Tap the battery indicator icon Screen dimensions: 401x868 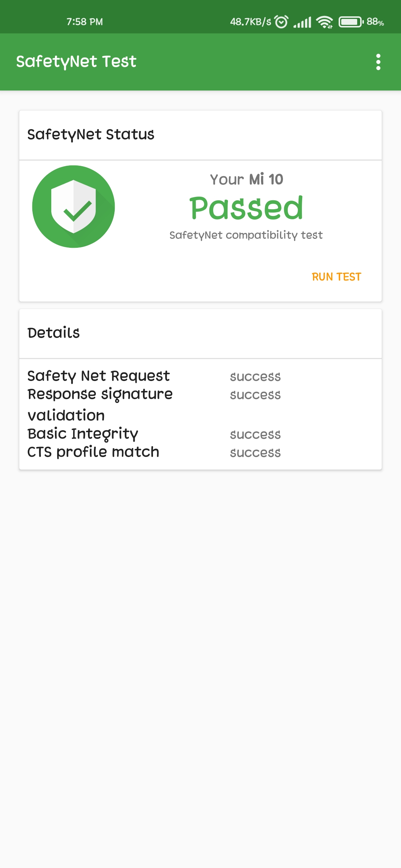(x=351, y=22)
